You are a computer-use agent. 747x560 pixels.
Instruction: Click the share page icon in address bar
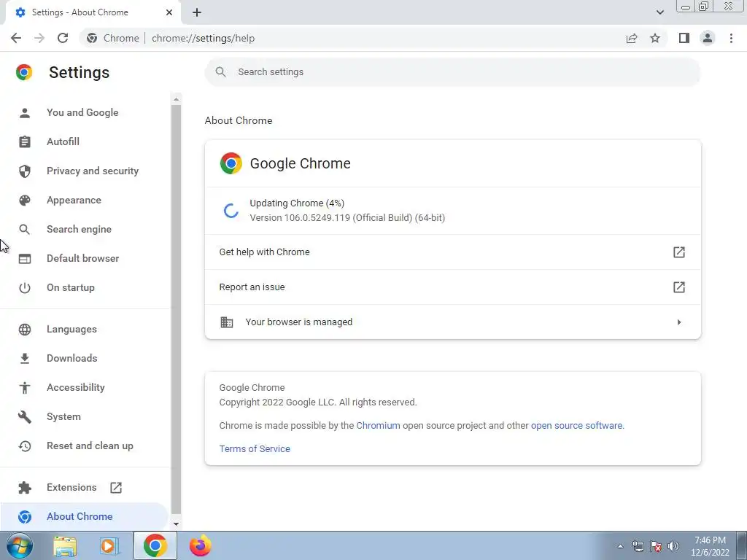click(x=632, y=38)
